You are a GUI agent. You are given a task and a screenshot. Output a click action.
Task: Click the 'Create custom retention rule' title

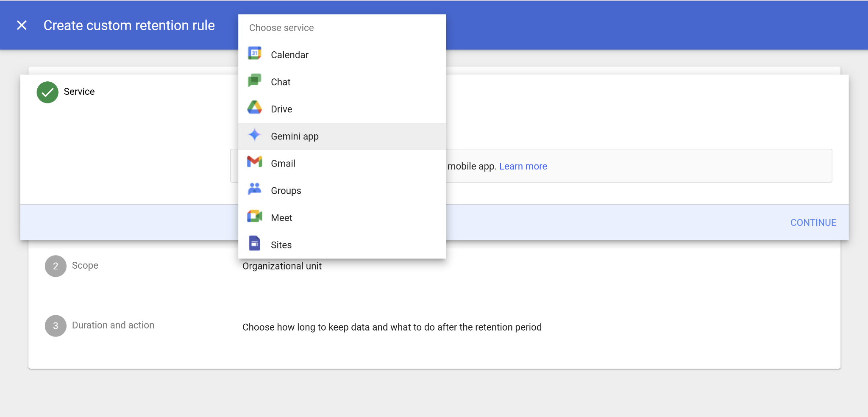pyautogui.click(x=129, y=25)
